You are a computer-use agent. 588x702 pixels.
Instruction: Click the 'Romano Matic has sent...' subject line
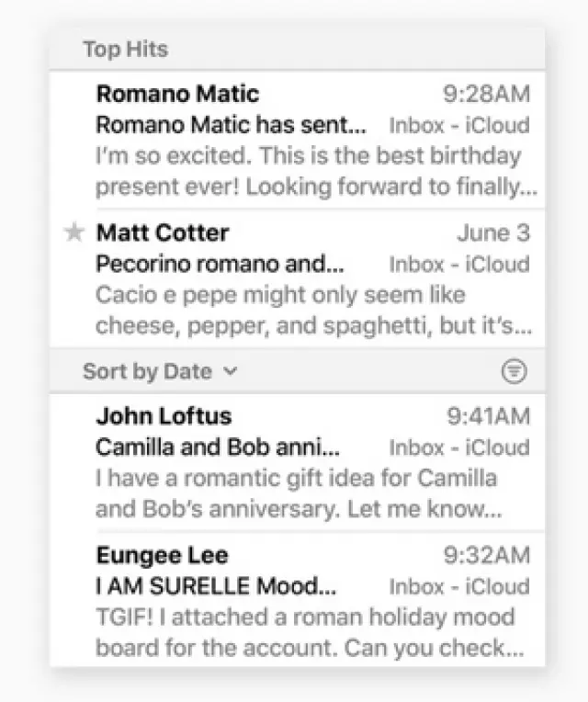(x=231, y=124)
